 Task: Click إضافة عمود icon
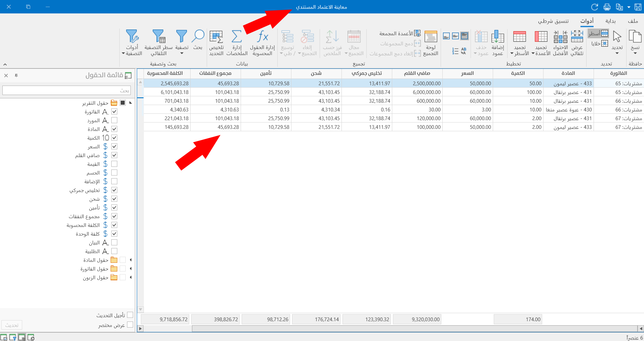497,43
